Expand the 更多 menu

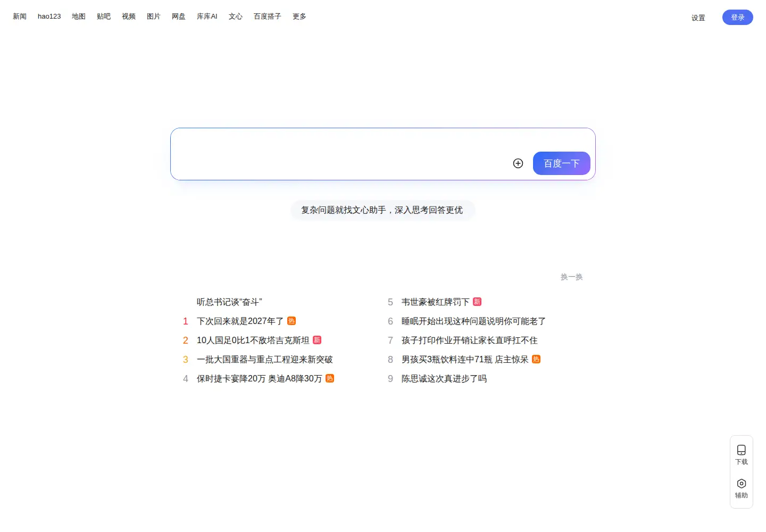299,16
